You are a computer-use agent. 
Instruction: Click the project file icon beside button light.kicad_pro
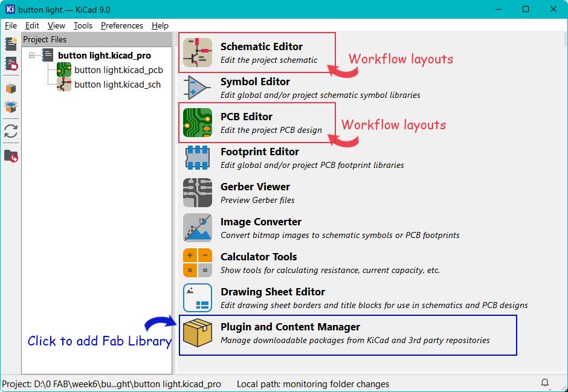[x=48, y=56]
